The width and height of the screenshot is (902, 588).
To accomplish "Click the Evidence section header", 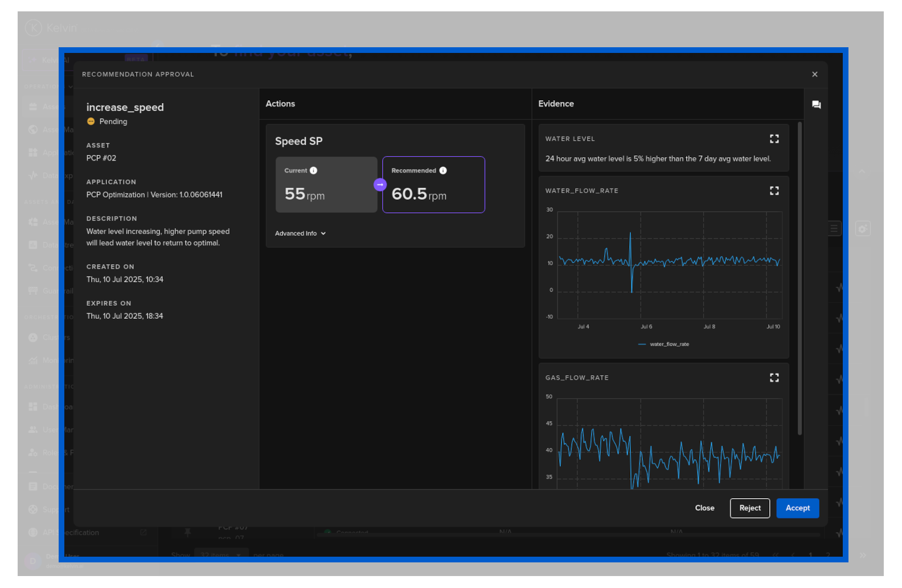I will (x=556, y=104).
